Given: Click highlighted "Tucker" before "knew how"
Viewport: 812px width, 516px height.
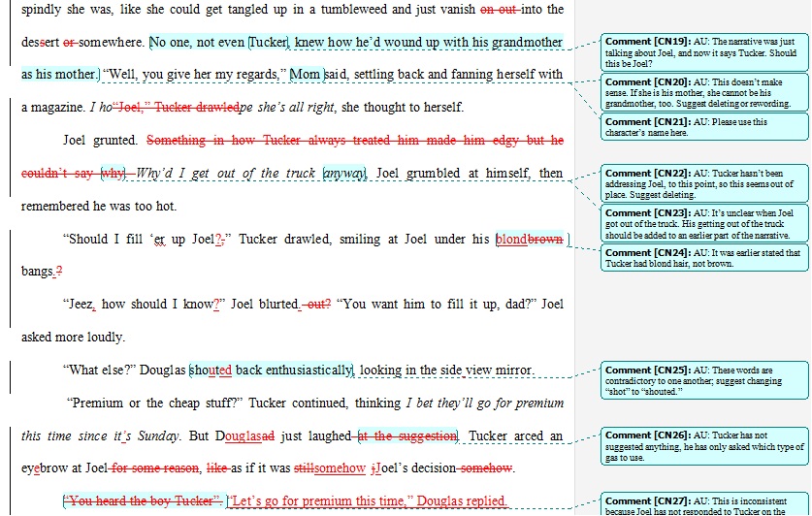Looking at the screenshot, I should click(x=269, y=43).
